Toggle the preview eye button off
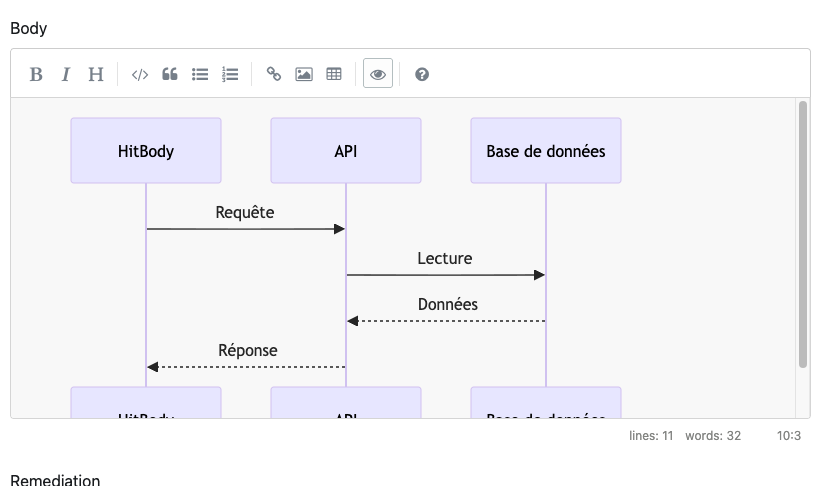837x486 pixels. pos(378,73)
